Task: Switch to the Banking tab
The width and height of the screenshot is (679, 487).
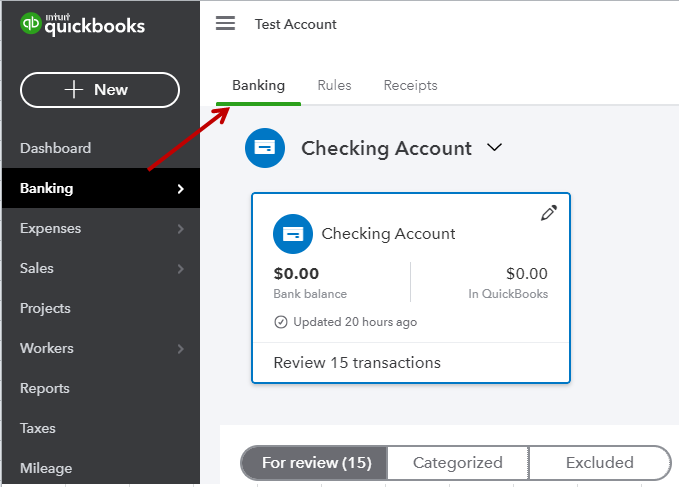Action: point(259,86)
